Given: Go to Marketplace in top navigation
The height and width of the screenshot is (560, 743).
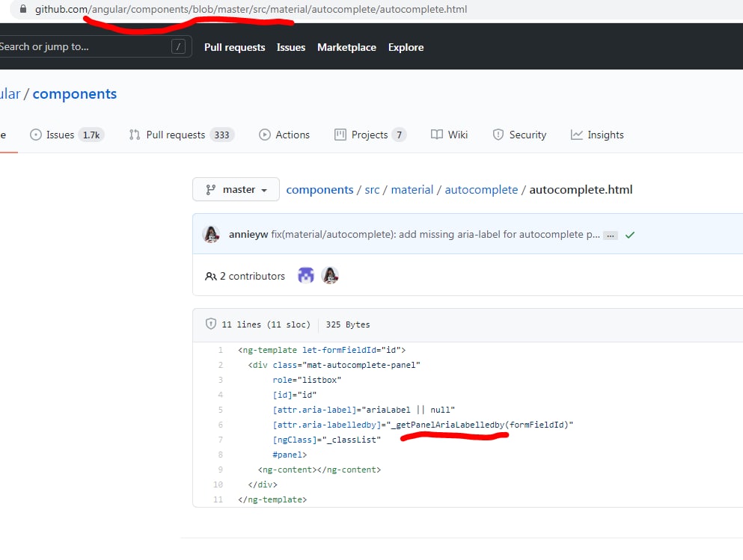Looking at the screenshot, I should click(x=347, y=47).
